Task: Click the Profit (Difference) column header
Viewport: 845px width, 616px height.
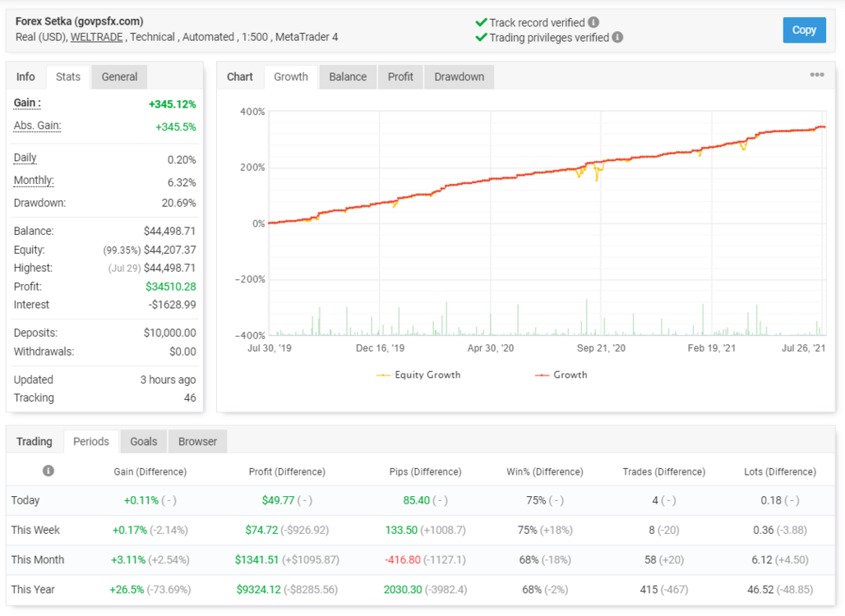Action: pos(287,471)
